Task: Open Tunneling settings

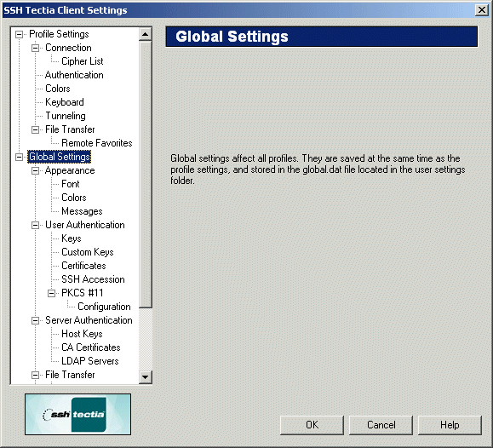Action: pos(66,116)
